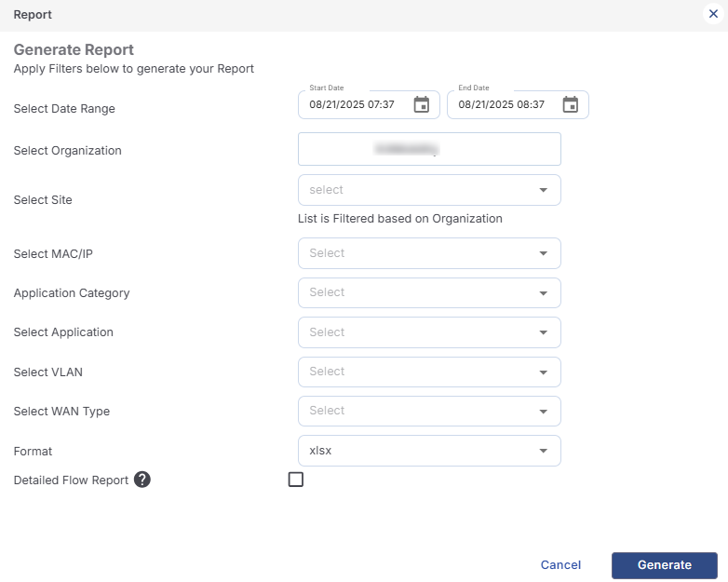Screen dimensions: 728x582
Task: Change the xlsx Format dropdown
Action: click(x=428, y=451)
